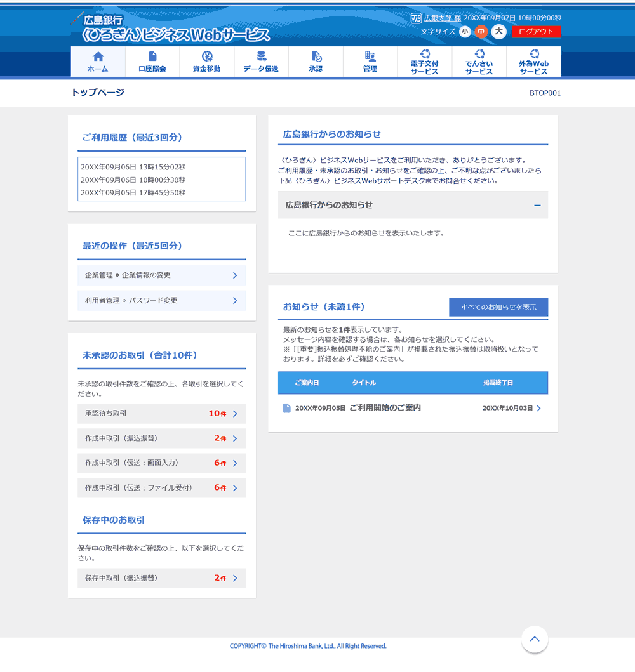635x672 pixels.
Task: Click the ログアウト button
Action: click(x=537, y=31)
